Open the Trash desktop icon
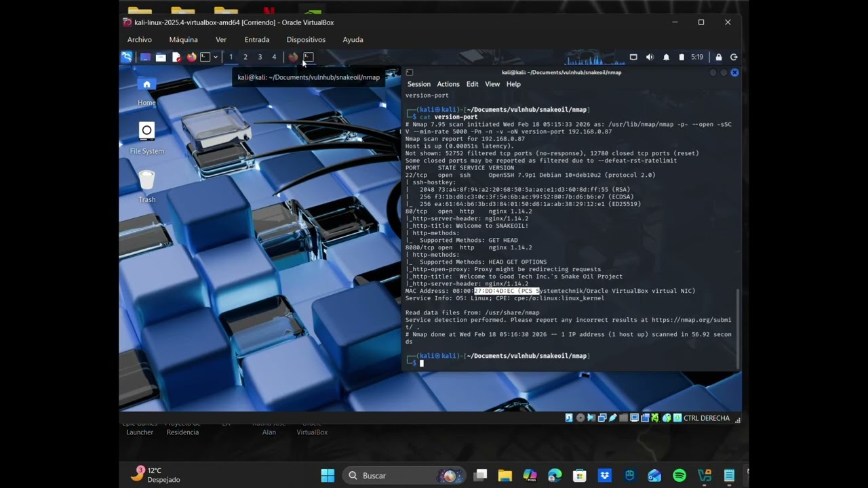The height and width of the screenshot is (488, 868). click(146, 186)
